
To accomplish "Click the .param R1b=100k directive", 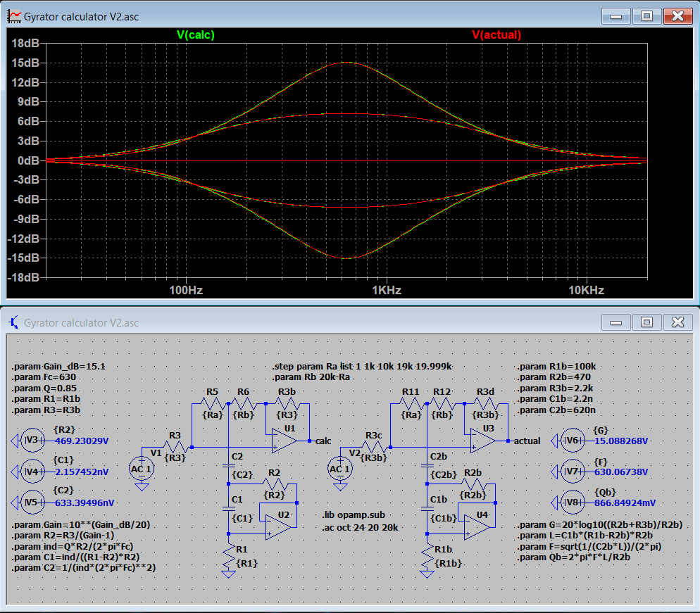I will [x=557, y=367].
